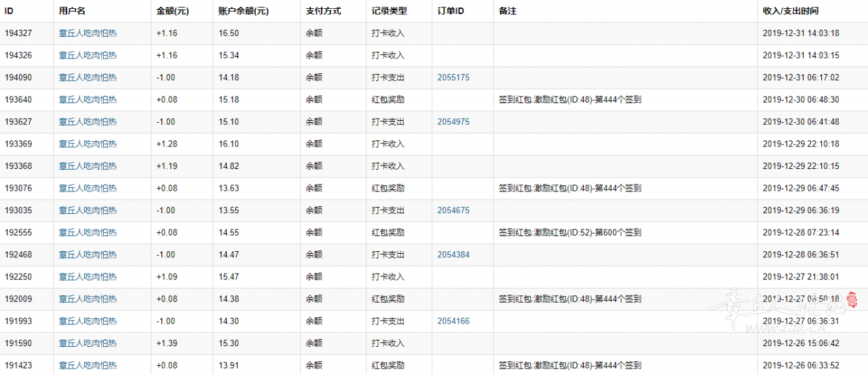
Task: Open username link in row 193369
Action: [x=88, y=144]
